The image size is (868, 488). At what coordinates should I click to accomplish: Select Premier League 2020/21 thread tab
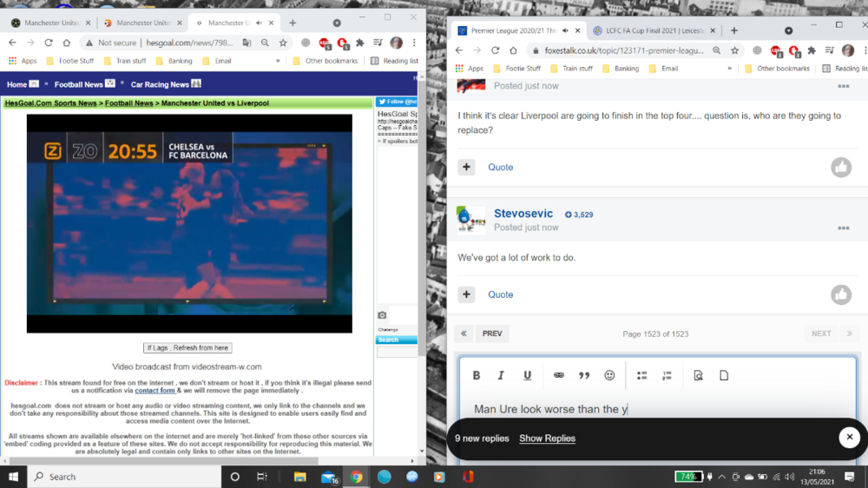tap(513, 30)
